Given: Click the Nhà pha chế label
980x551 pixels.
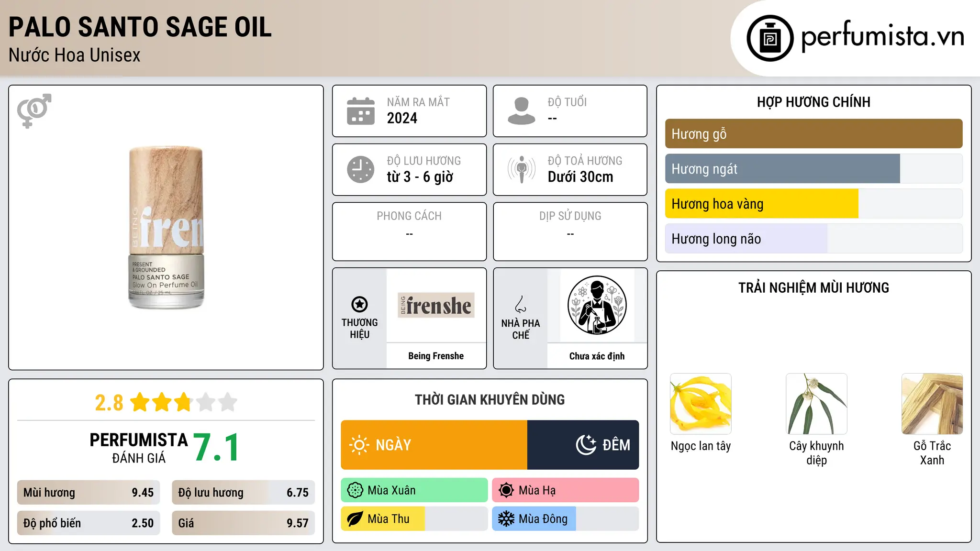Looking at the screenshot, I should click(521, 329).
